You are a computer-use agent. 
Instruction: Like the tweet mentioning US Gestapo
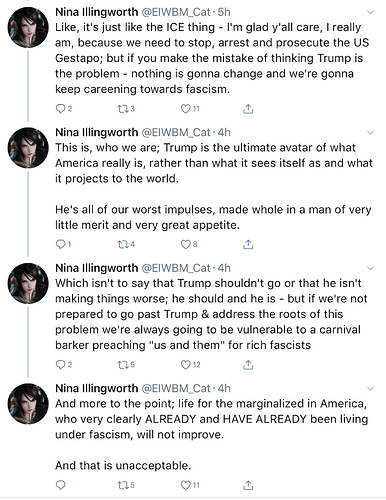[x=185, y=108]
